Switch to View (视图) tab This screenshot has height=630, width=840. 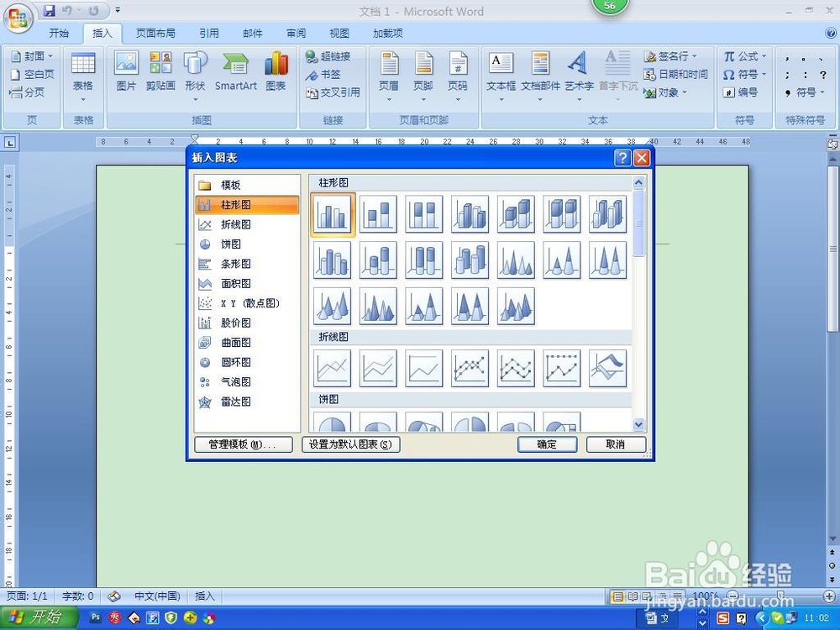click(339, 34)
